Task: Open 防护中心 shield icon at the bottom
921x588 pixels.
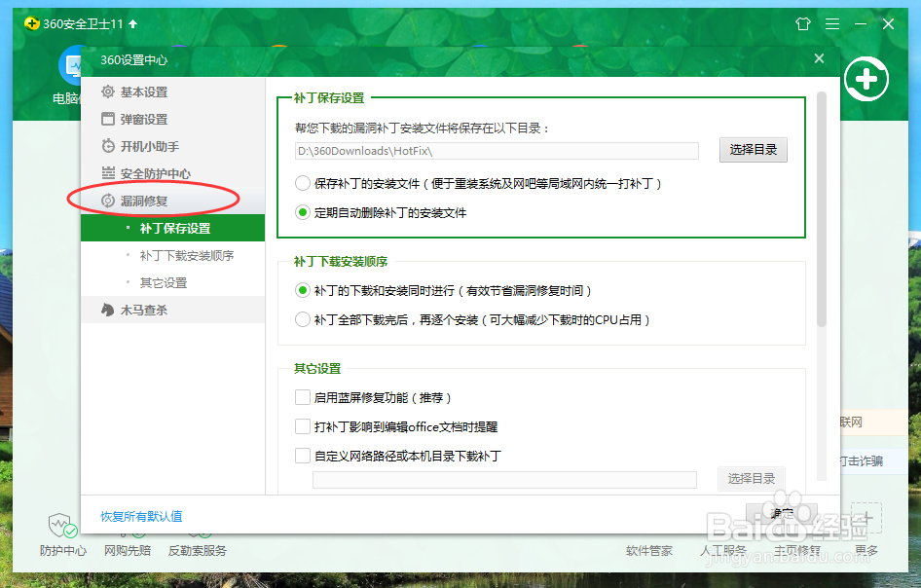Action: click(62, 526)
